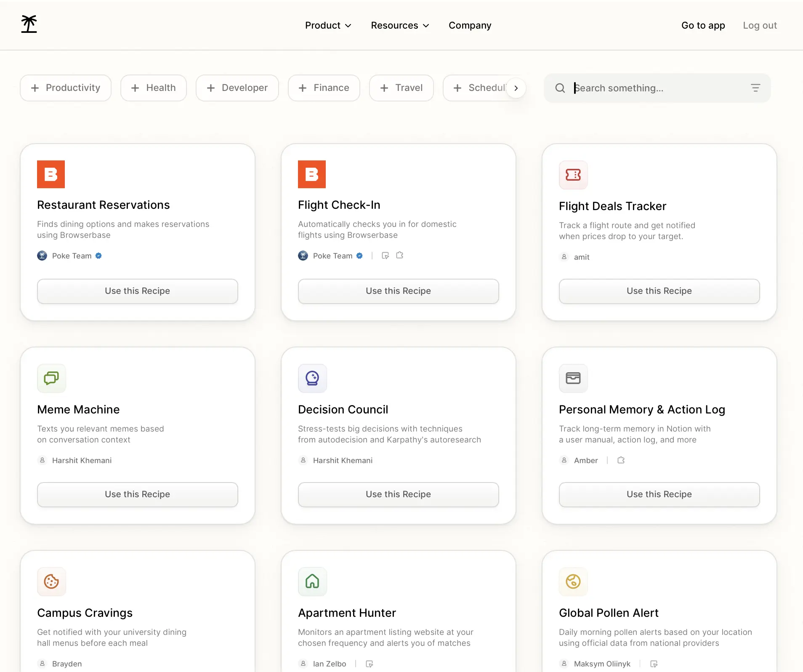
Task: Focus the Search something input field
Action: click(x=657, y=88)
